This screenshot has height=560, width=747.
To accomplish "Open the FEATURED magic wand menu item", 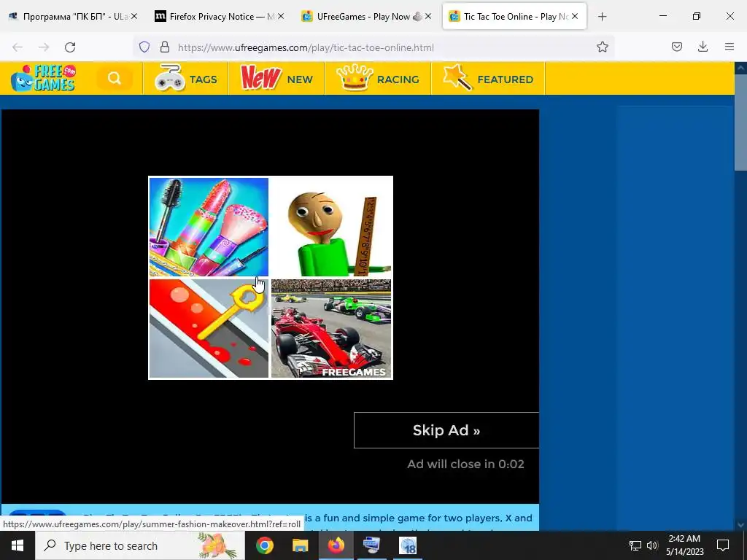I will [488, 79].
